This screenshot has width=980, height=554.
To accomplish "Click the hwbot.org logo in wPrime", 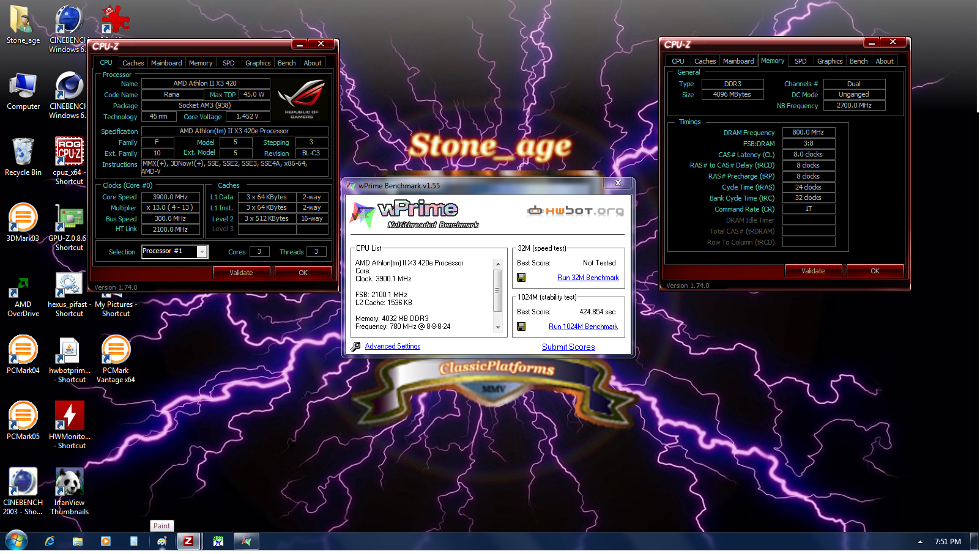I will [x=576, y=211].
